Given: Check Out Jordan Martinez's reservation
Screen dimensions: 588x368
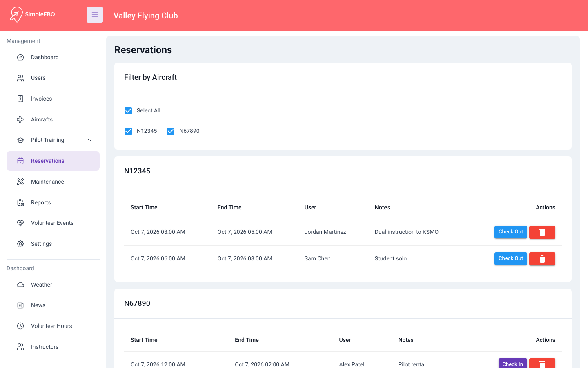Looking at the screenshot, I should coord(511,232).
